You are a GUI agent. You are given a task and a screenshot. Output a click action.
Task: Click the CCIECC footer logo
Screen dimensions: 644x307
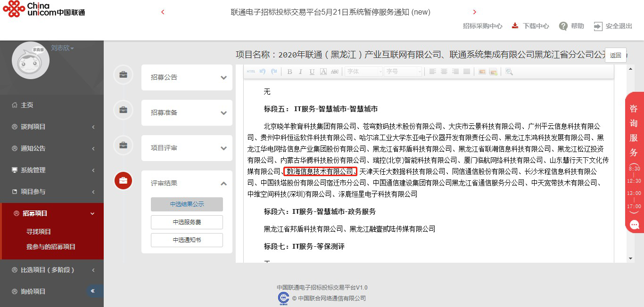click(x=283, y=298)
